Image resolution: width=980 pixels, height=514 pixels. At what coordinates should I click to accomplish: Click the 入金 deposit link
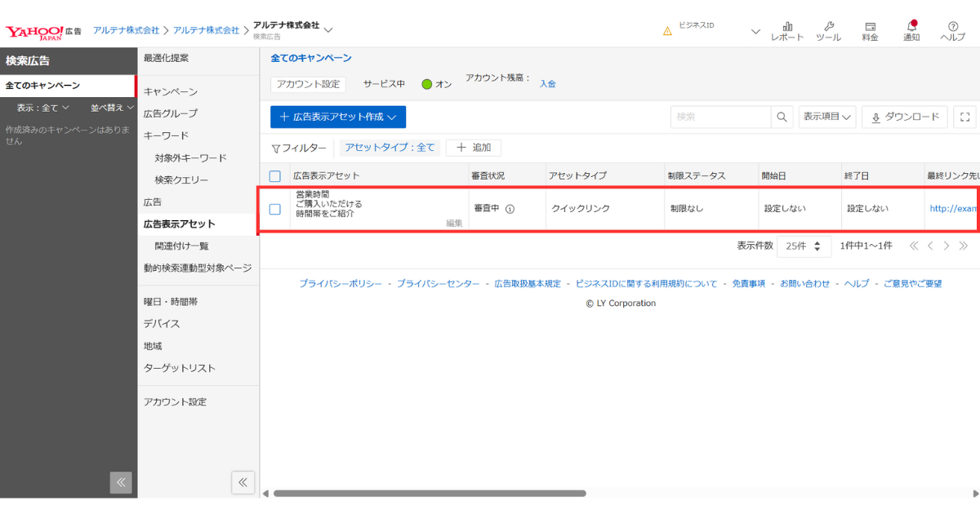tap(547, 84)
